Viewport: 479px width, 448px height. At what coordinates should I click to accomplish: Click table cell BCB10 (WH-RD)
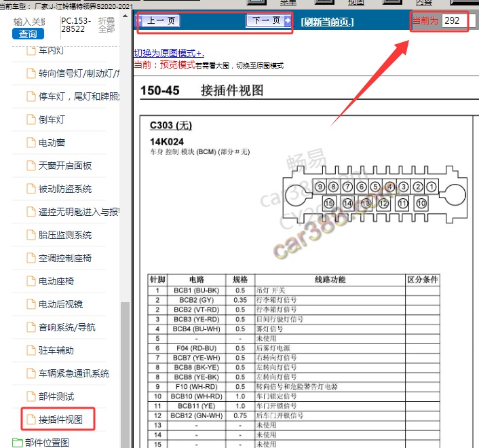click(197, 396)
